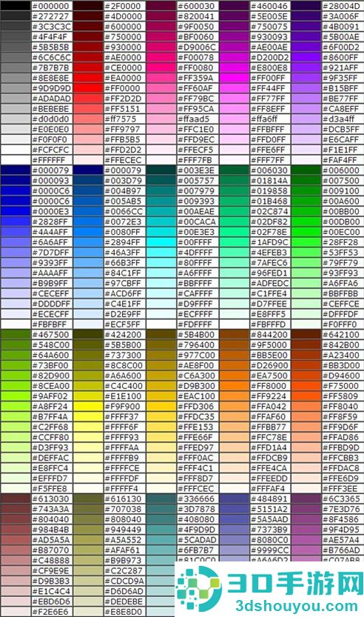Pick the yellow swatch labeled #F9F900

click(x=87, y=407)
